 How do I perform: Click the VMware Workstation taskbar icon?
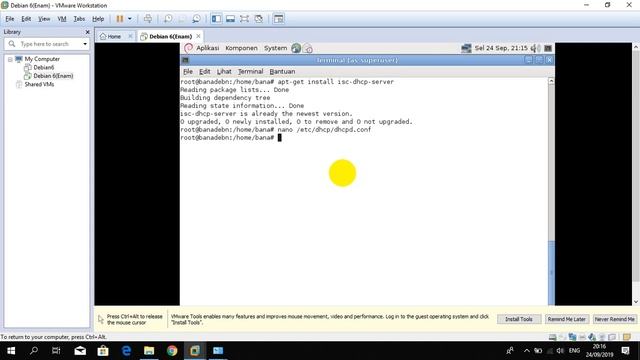[x=195, y=351]
